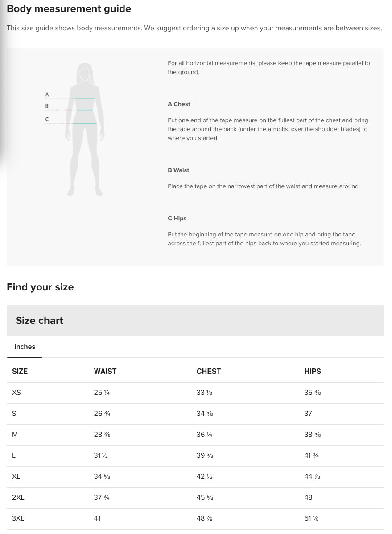Click the C Hips instruction heading
Image resolution: width=392 pixels, height=534 pixels.
pyautogui.click(x=177, y=219)
